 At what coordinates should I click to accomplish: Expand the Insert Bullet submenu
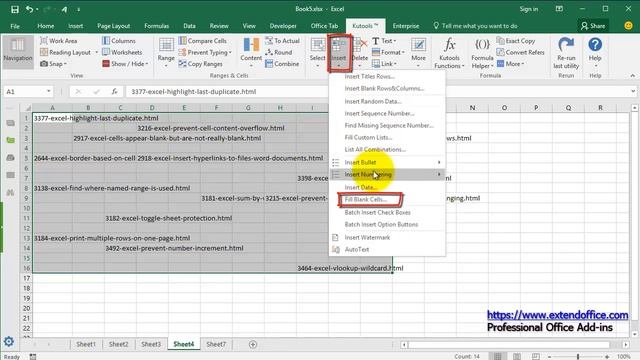pyautogui.click(x=439, y=162)
